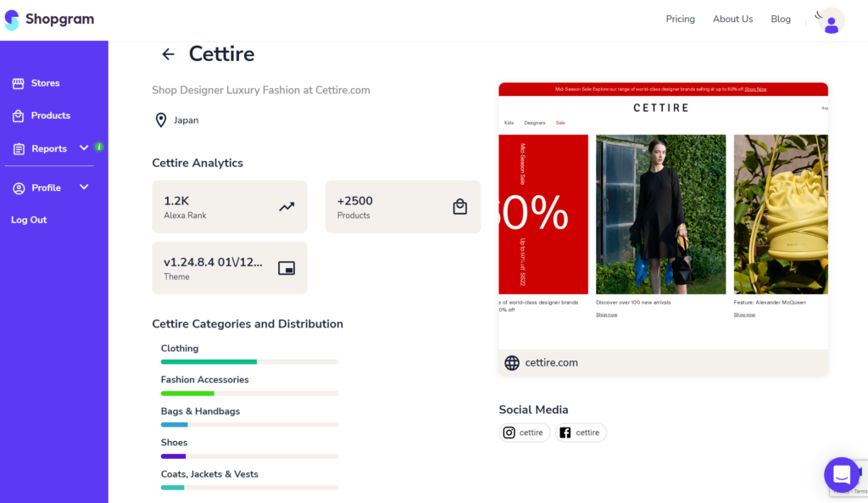
Task: Click the Shopgram brand name
Action: tap(60, 20)
